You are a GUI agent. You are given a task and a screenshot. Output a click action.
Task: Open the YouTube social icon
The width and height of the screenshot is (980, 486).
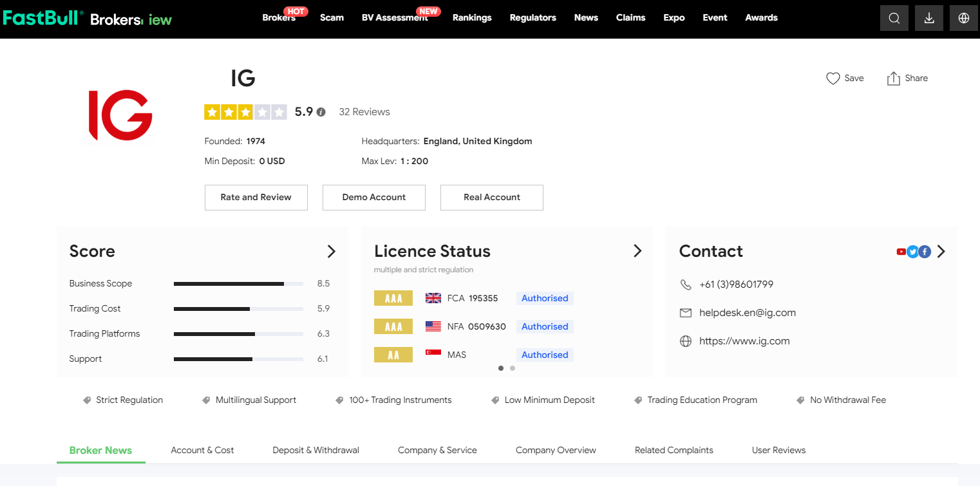tap(901, 252)
